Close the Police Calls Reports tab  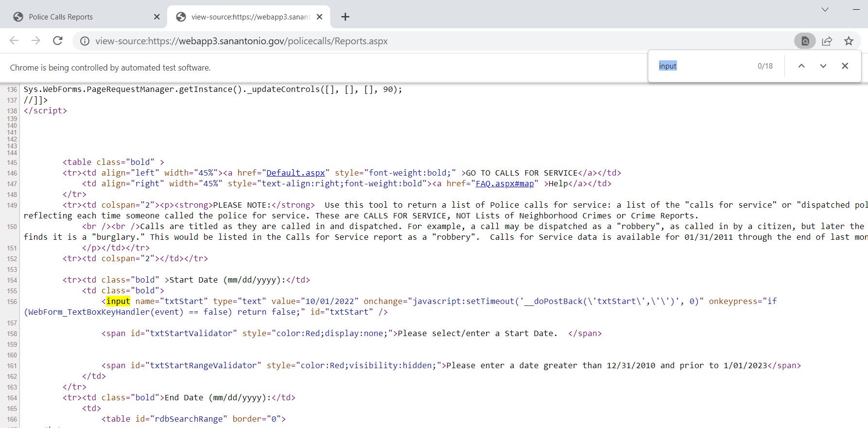click(x=156, y=17)
